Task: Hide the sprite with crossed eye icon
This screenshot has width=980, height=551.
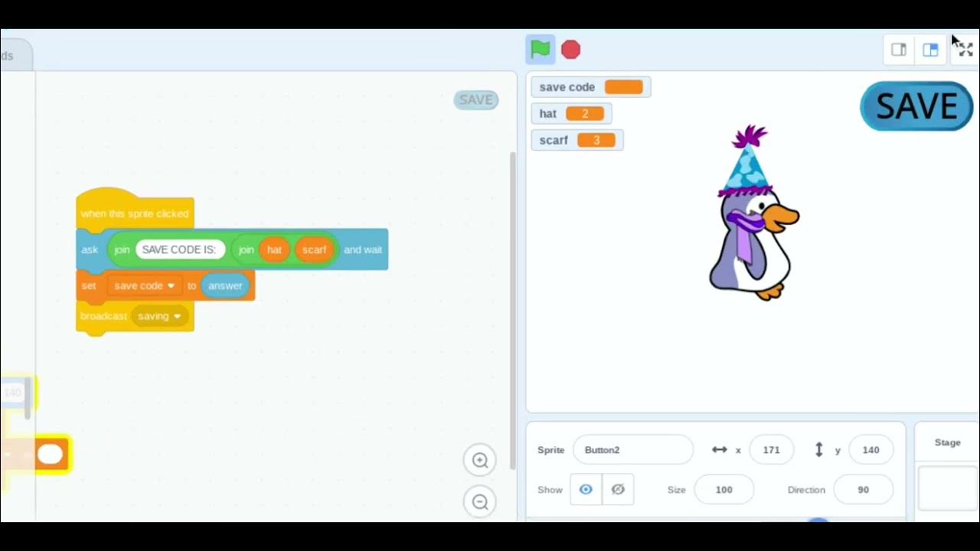Action: [x=618, y=490]
